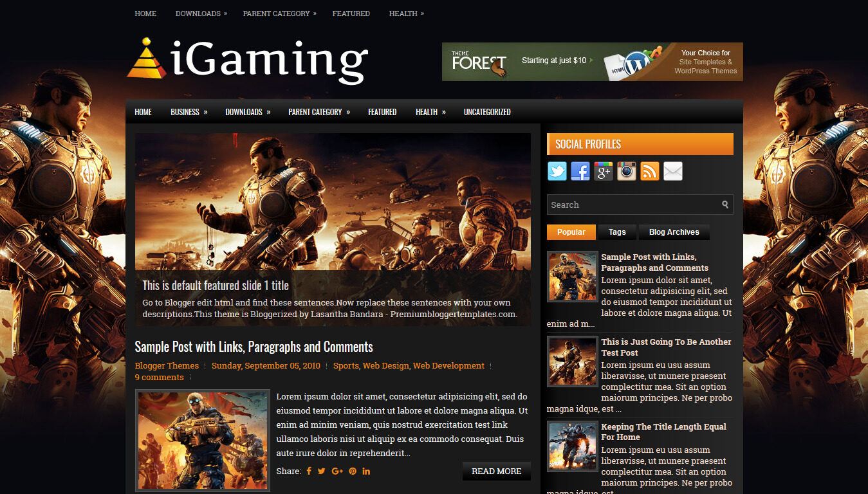The image size is (868, 494).
Task: Open the Blogger Themes author link
Action: [167, 365]
